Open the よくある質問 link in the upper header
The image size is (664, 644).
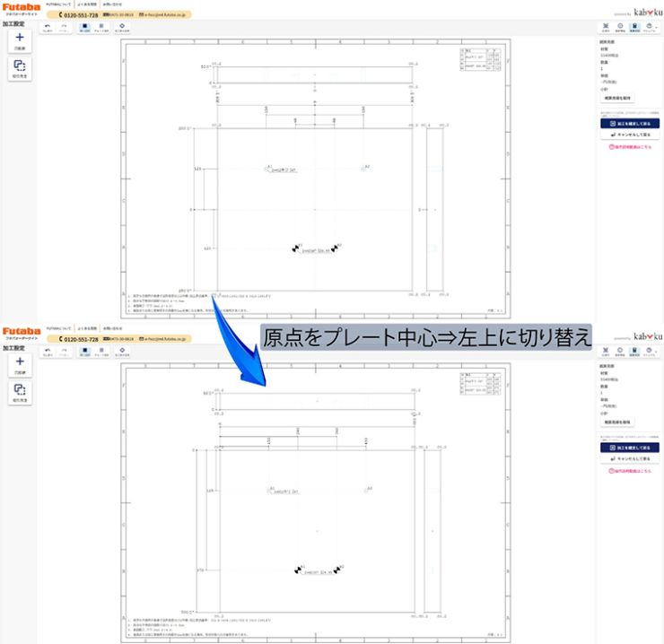pyautogui.click(x=86, y=4)
